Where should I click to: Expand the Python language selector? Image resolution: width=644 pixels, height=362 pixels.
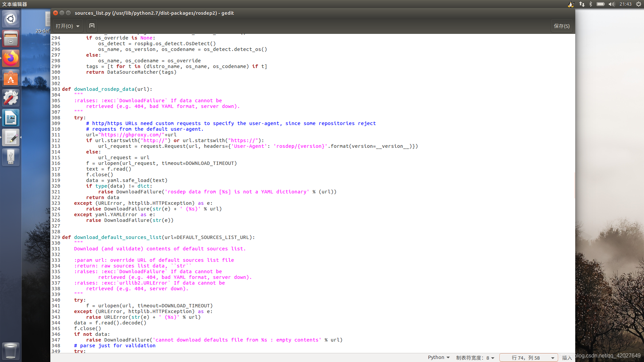pos(438,357)
